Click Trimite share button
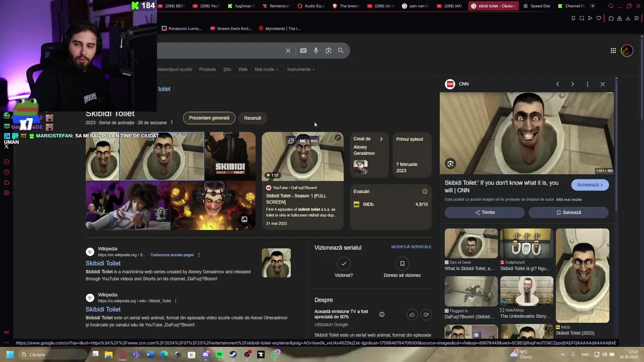This screenshot has height=362, width=644. click(x=485, y=213)
